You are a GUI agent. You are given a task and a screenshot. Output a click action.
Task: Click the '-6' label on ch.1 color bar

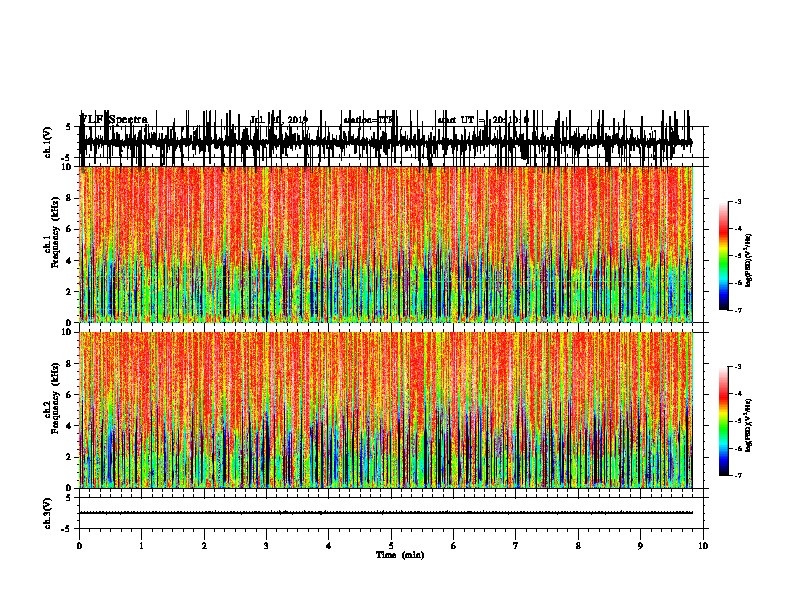coord(738,283)
